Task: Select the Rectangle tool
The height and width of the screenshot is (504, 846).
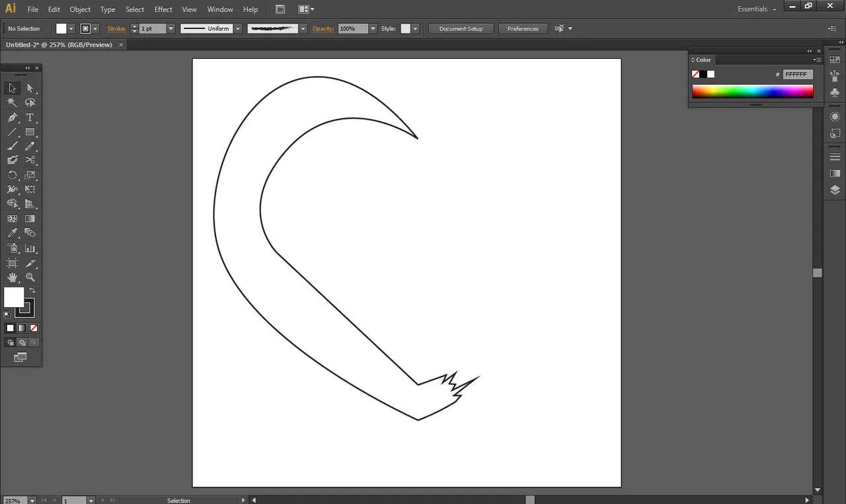Action: [x=30, y=132]
